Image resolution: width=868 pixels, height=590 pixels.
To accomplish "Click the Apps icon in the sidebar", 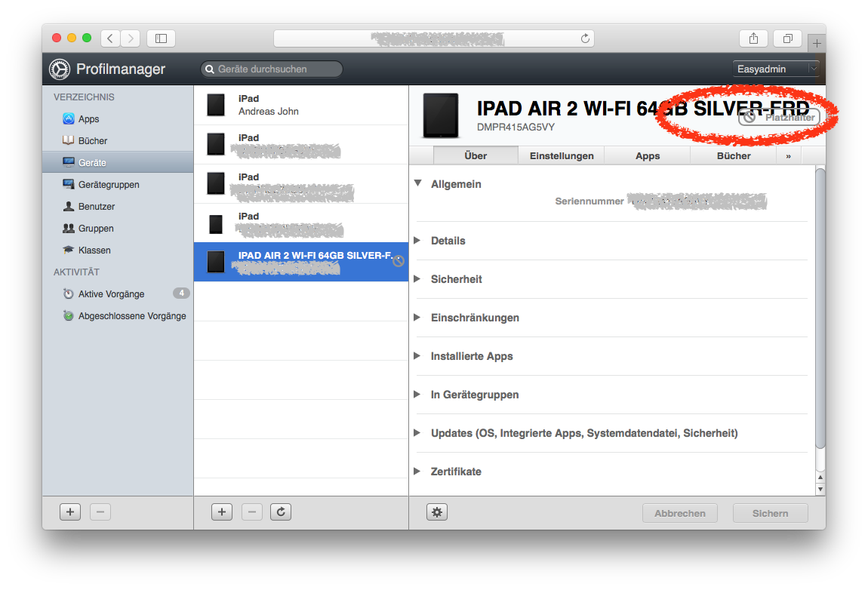I will click(x=69, y=118).
